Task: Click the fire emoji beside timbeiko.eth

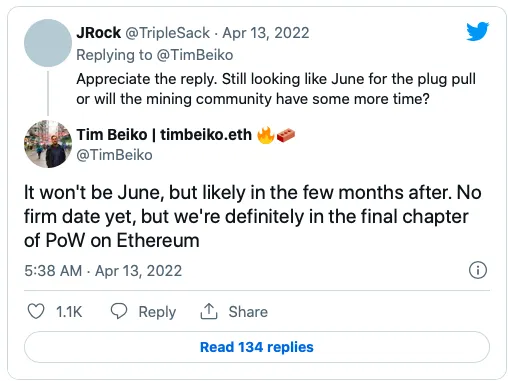Action: point(266,135)
